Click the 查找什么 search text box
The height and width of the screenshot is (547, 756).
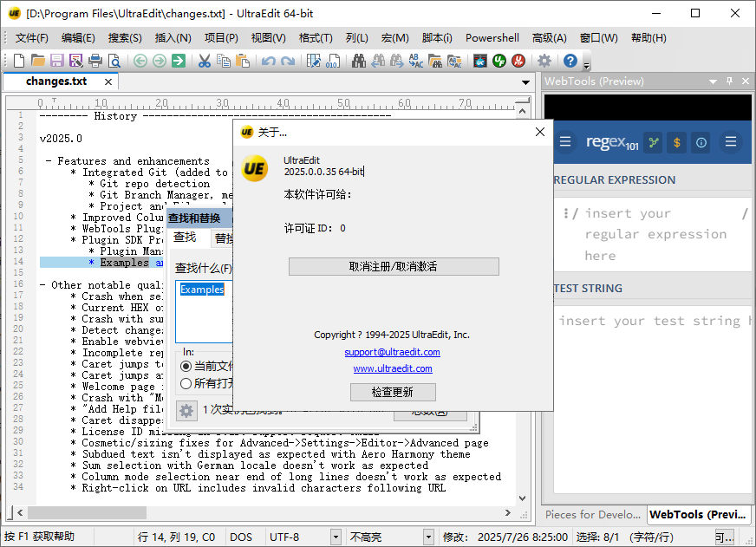(204, 312)
